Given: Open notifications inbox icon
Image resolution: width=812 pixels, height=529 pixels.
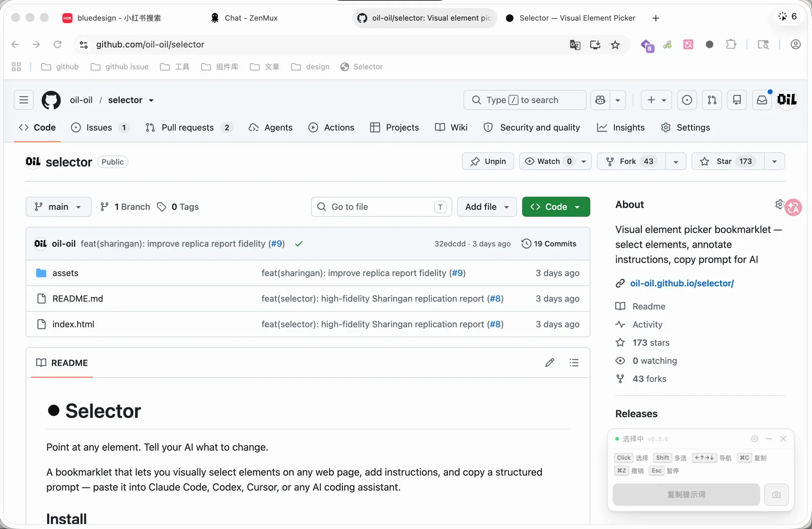Looking at the screenshot, I should [x=762, y=100].
